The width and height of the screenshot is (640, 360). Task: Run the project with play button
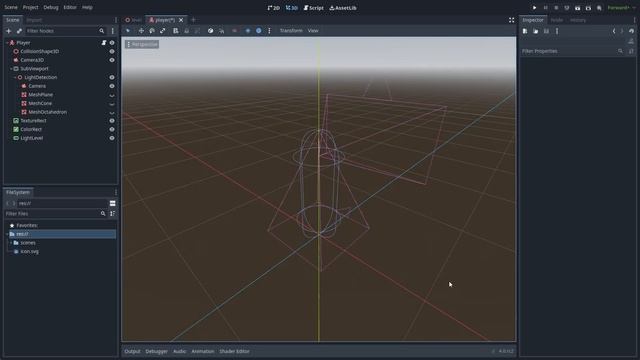[x=534, y=8]
